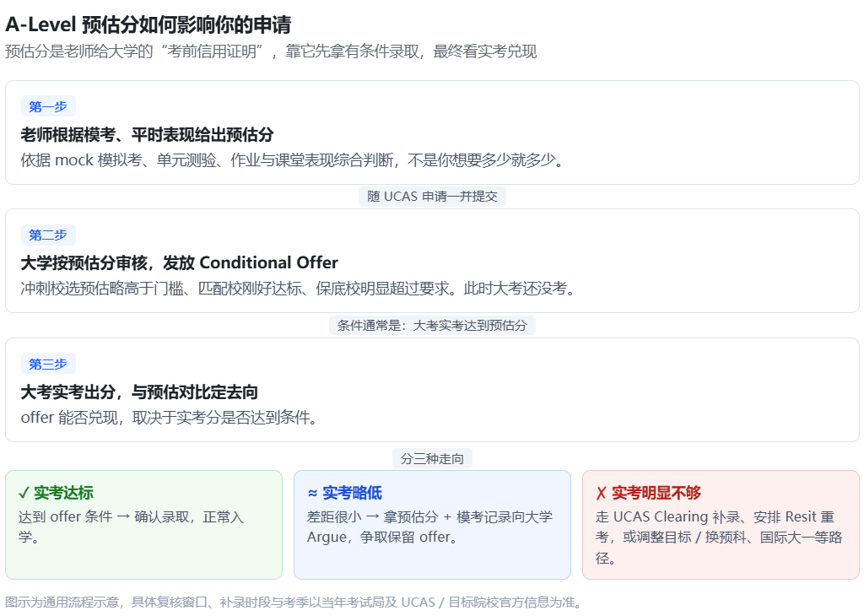Click the '第三步' step badge
The width and height of the screenshot is (864, 616).
point(48,365)
